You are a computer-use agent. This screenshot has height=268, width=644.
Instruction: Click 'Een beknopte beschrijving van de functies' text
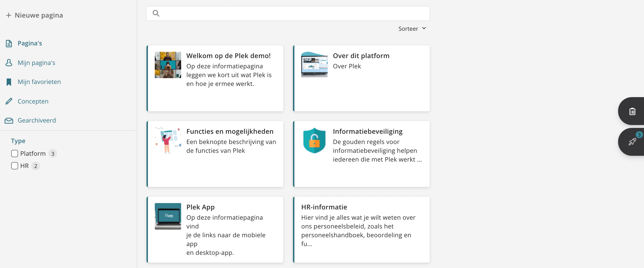[x=231, y=146]
